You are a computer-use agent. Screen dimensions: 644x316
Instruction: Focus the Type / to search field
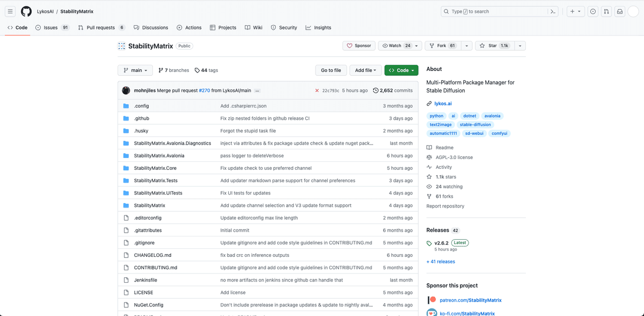coord(494,11)
